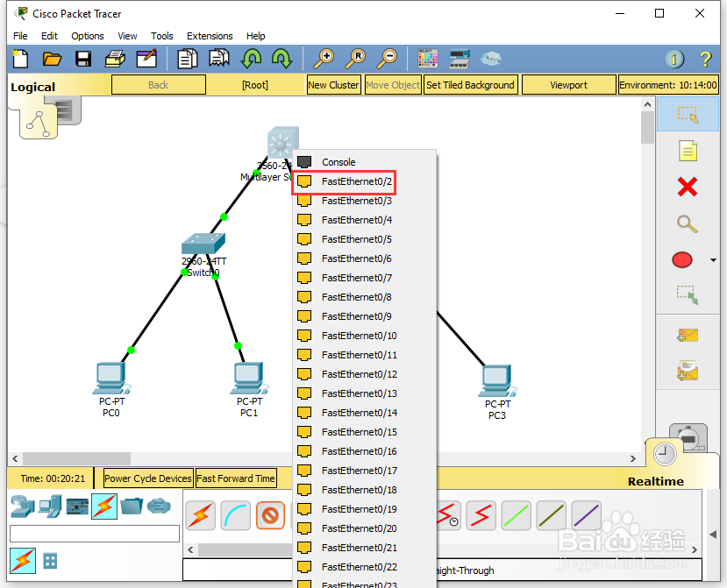This screenshot has width=727, height=588.
Task: Click the Print toolbar icon
Action: (115, 59)
